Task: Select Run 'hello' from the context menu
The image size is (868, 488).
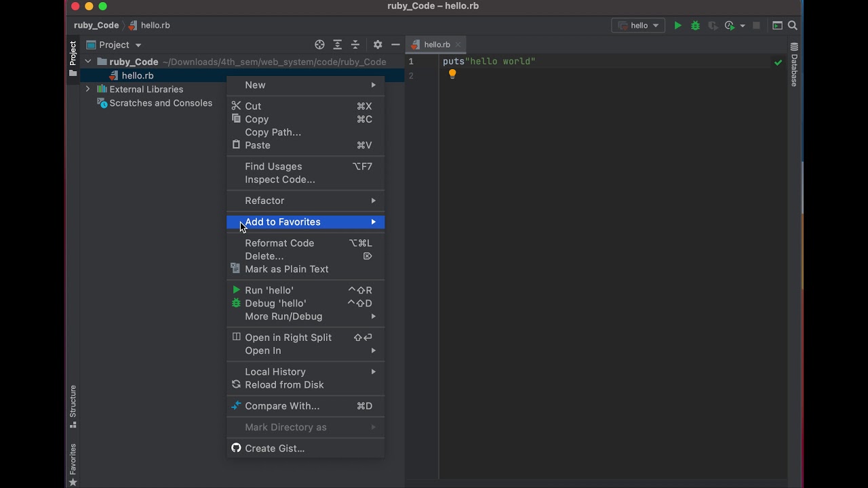Action: pos(269,290)
